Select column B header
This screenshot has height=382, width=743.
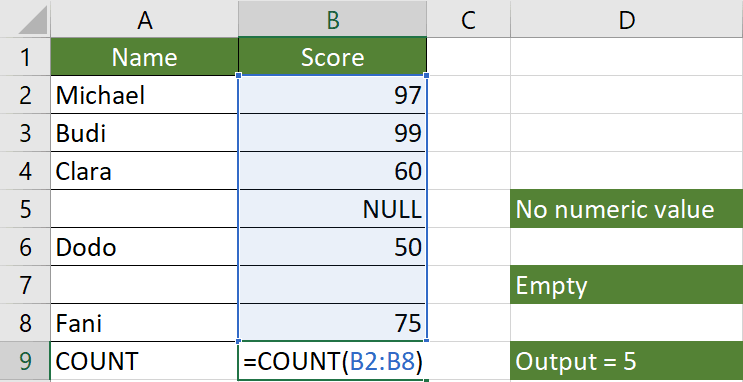tap(332, 19)
